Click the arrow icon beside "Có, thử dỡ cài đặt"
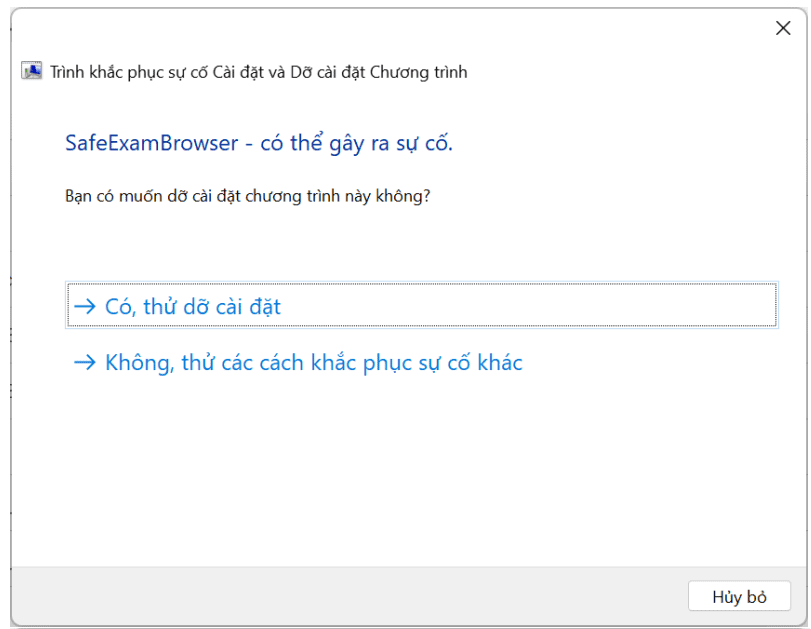Image resolution: width=811 pixels, height=629 pixels. 85,306
